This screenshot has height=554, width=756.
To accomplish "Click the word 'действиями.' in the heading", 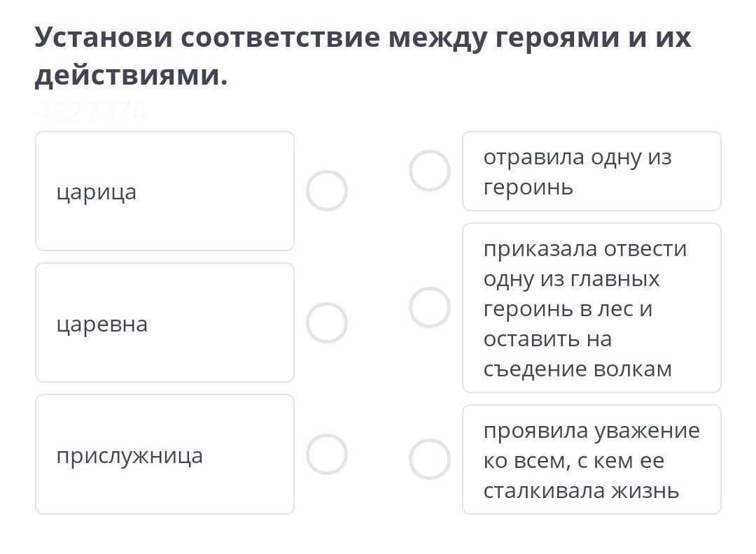I will coord(131,76).
